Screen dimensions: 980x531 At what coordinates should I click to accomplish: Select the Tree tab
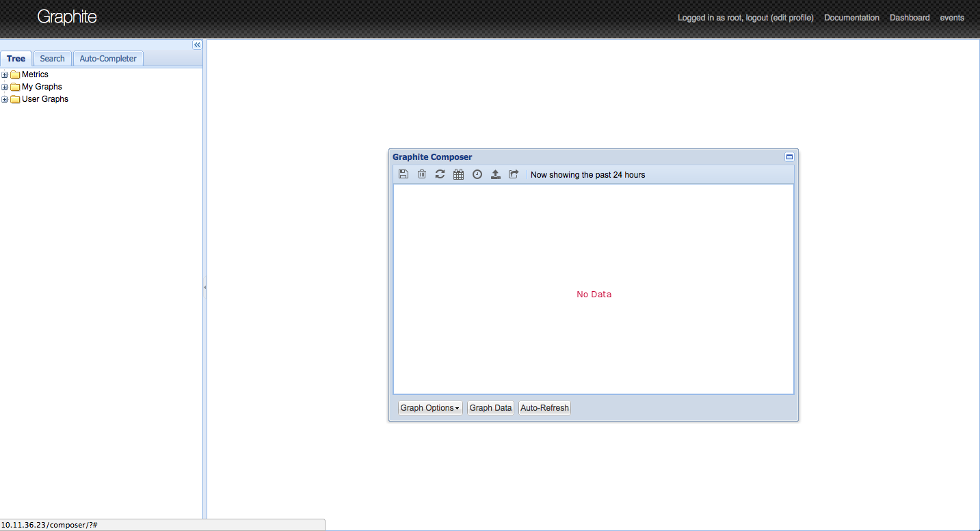(16, 59)
